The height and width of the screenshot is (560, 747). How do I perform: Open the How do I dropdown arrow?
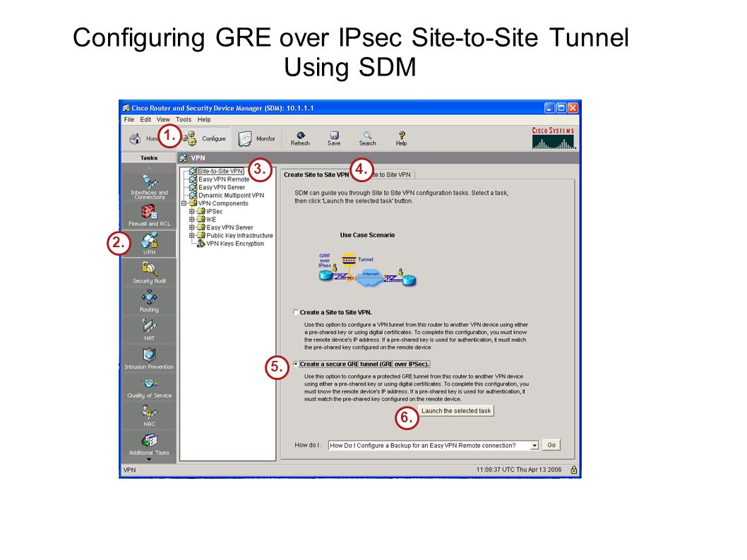point(534,446)
